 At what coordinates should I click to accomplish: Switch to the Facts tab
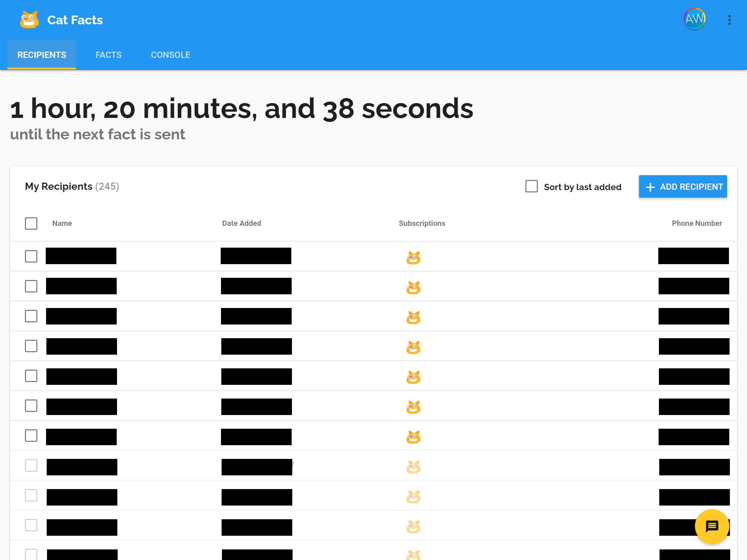[x=108, y=55]
